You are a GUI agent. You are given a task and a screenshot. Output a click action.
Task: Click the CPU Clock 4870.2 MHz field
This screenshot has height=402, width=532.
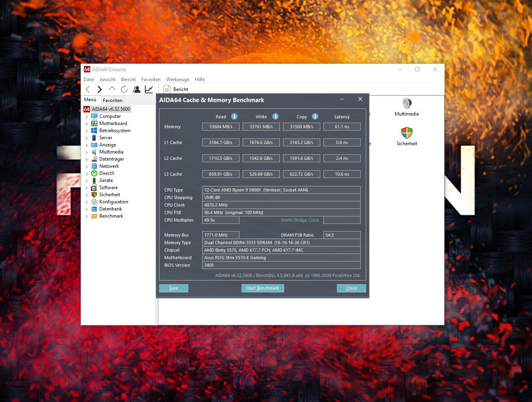[x=281, y=205]
